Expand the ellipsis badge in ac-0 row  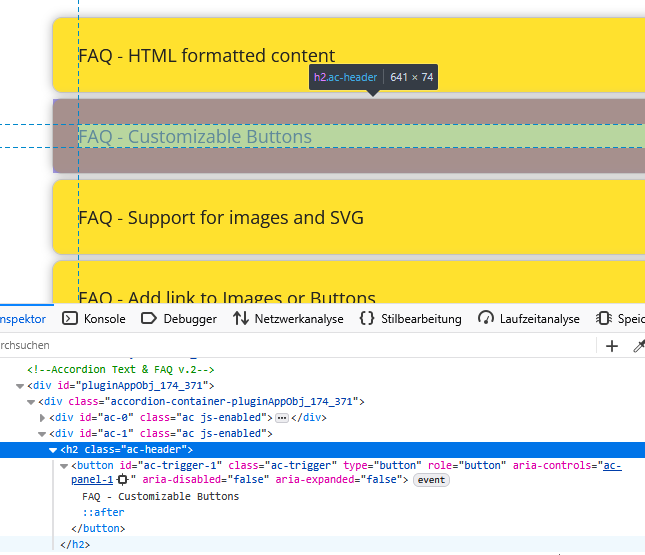coord(282,418)
